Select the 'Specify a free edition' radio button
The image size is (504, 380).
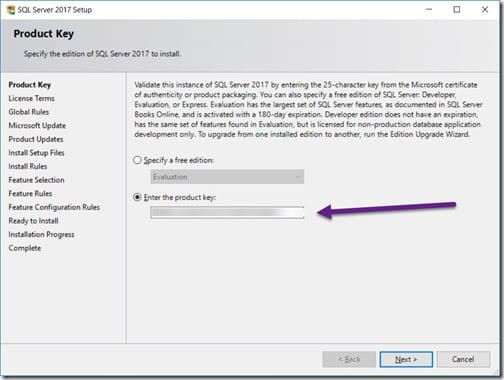click(137, 160)
